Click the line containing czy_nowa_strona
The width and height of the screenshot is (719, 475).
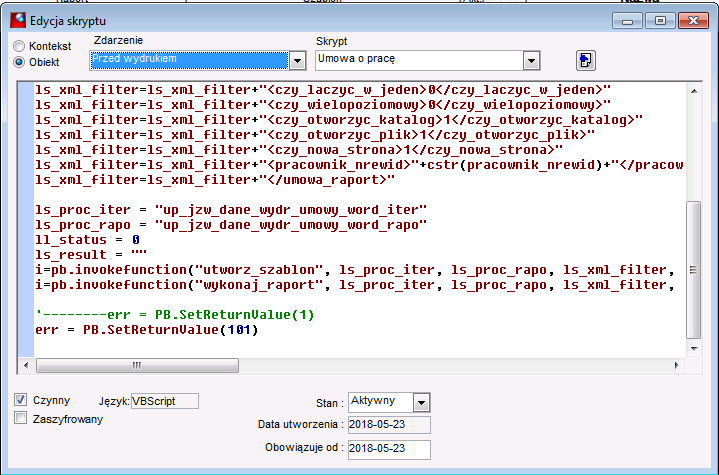coord(299,149)
